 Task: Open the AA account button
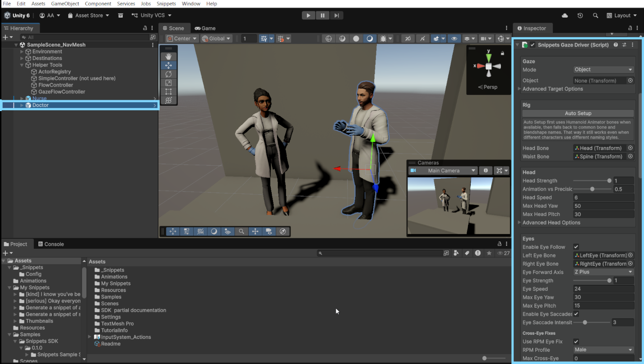(50, 15)
